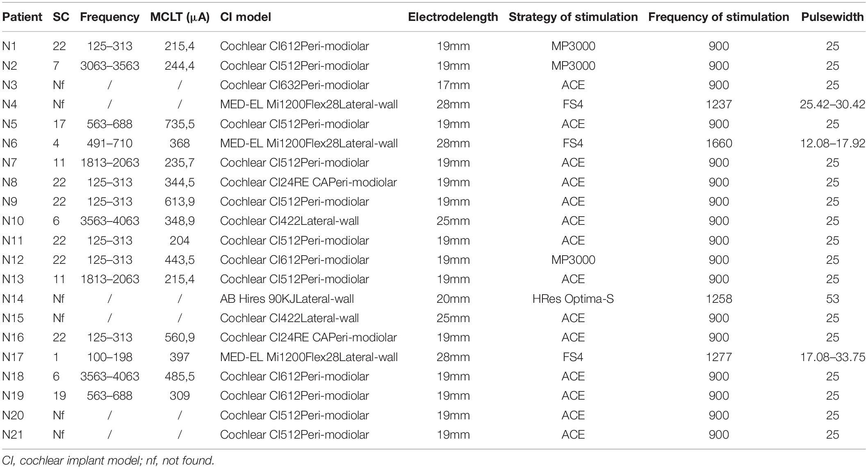Click the Pulsewidth column header

pyautogui.click(x=832, y=17)
